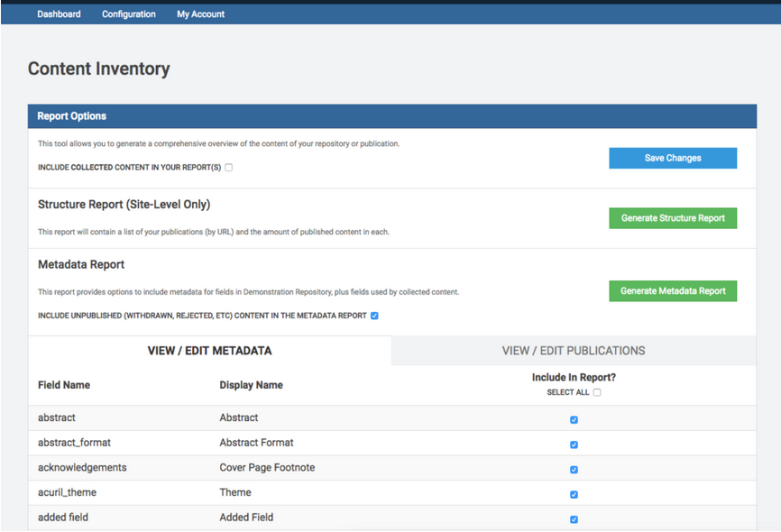Viewport: 781px width, 532px height.
Task: Open the Dashboard menu item
Action: 59,14
